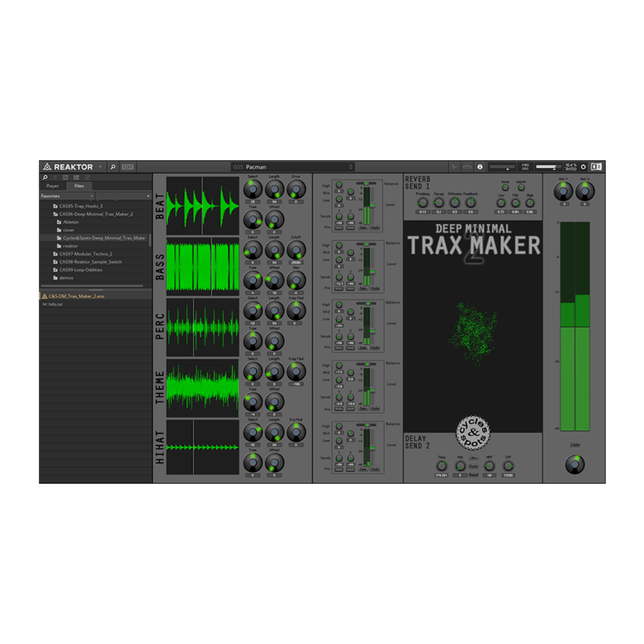Click the HIHAT Offset knob
Image resolution: width=644 pixels, height=644 pixels.
274,463
